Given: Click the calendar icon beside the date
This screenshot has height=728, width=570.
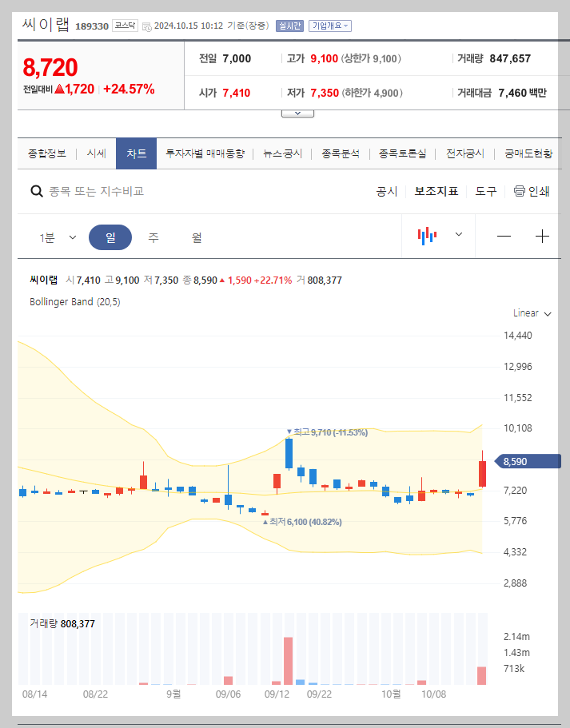Looking at the screenshot, I should click(147, 26).
